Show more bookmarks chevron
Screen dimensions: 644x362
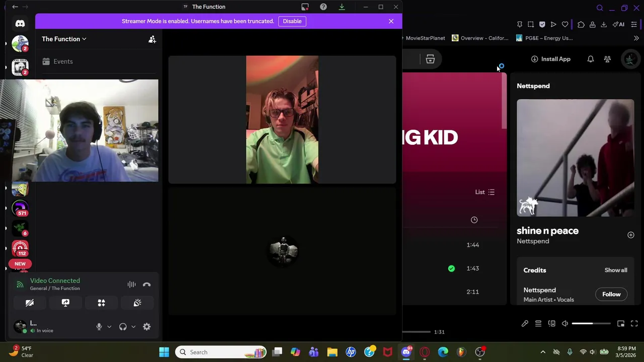pyautogui.click(x=636, y=38)
